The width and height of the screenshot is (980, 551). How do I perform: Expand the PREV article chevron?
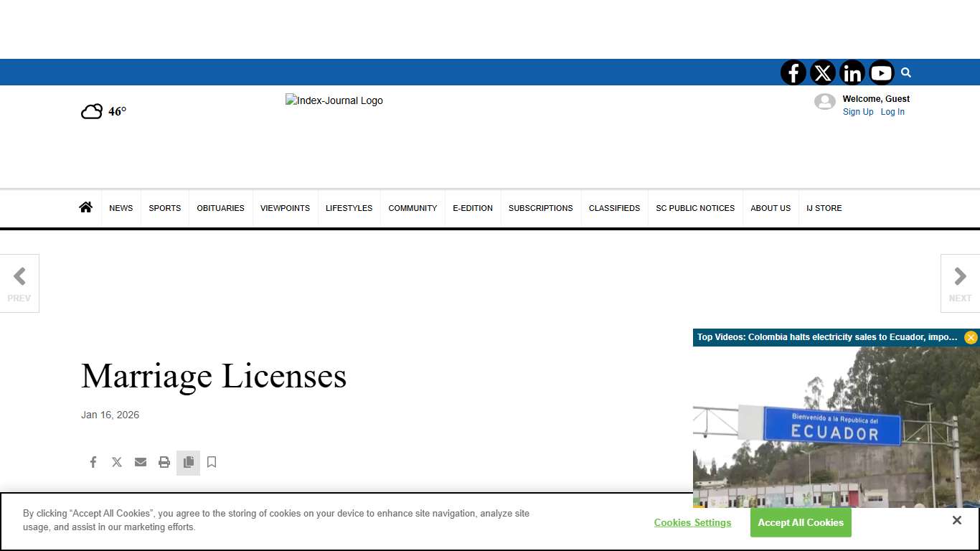pyautogui.click(x=19, y=275)
